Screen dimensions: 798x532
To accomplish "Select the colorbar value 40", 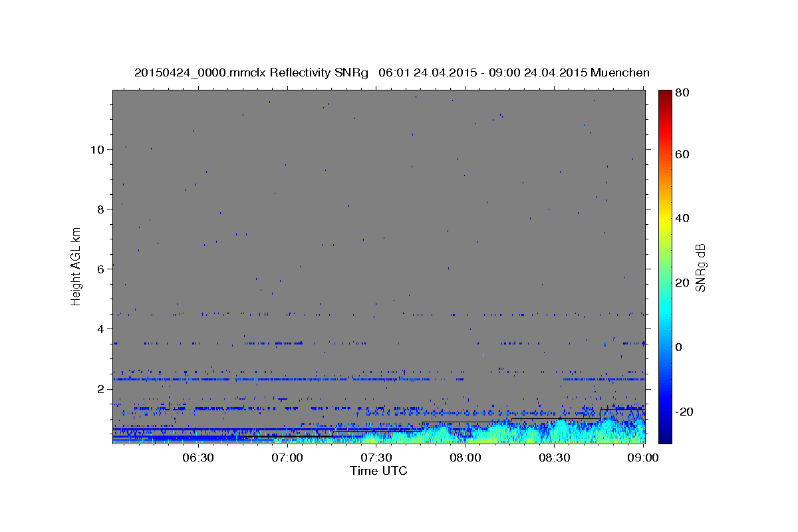I will 684,218.
